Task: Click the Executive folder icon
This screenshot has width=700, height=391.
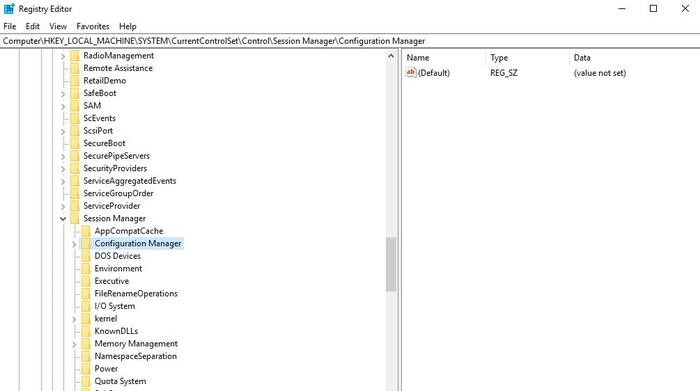Action: click(x=86, y=281)
